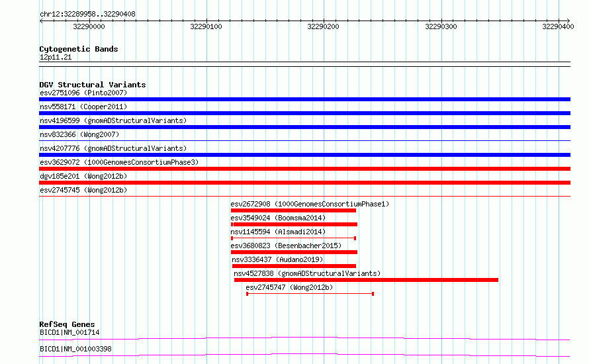
Task: Open esv2745747 (Wong2012b) label
Action: pos(289,287)
